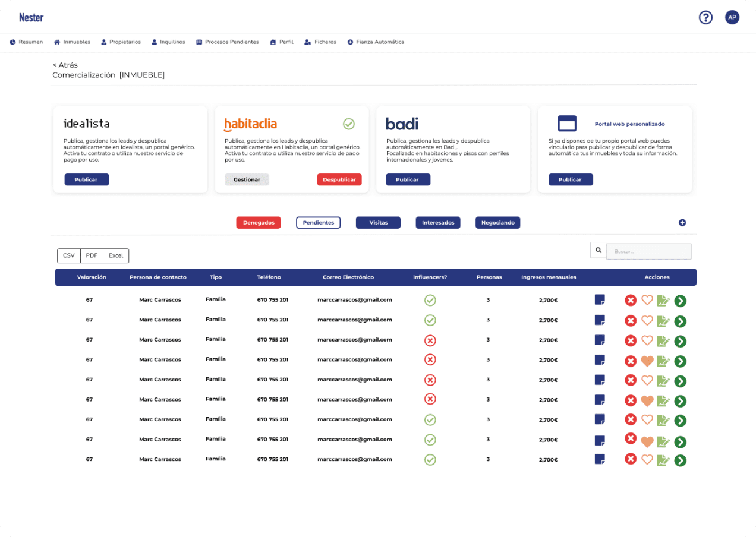Viewport: 756px width, 537px height.
Task: Switch to the Denegados tab
Action: [259, 223]
